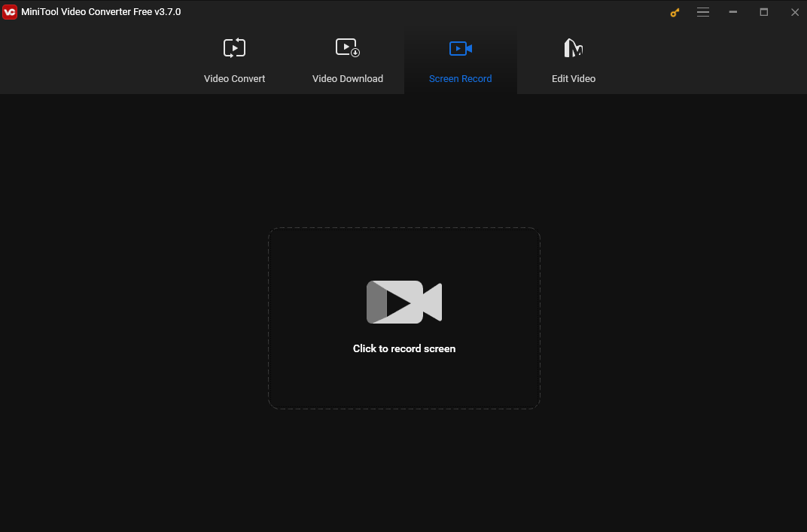Minimize the MiniTool window
This screenshot has width=807, height=532.
coord(732,12)
